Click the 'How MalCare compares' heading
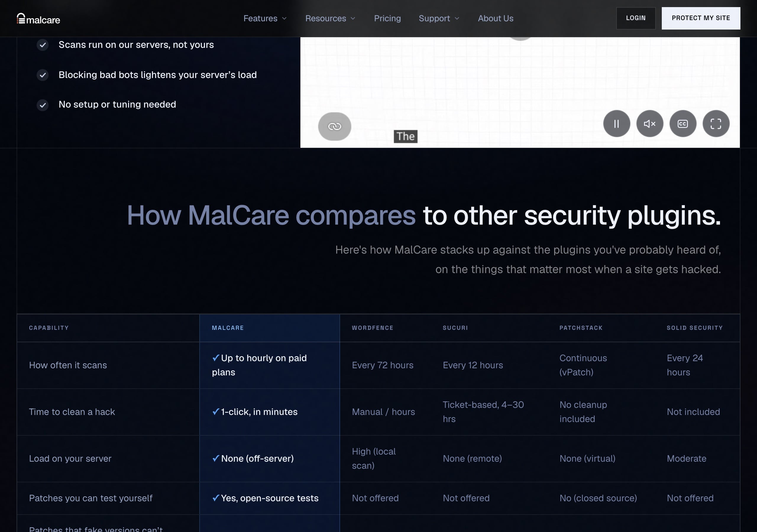The height and width of the screenshot is (532, 757). click(x=271, y=215)
